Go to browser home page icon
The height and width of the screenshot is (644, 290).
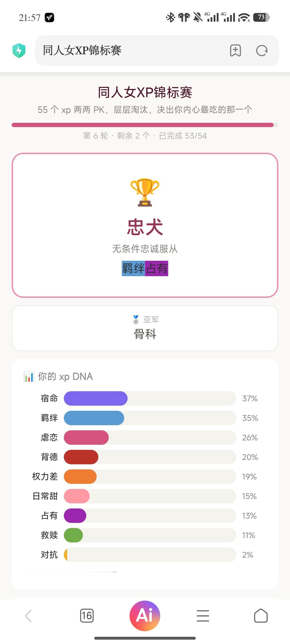(x=261, y=616)
